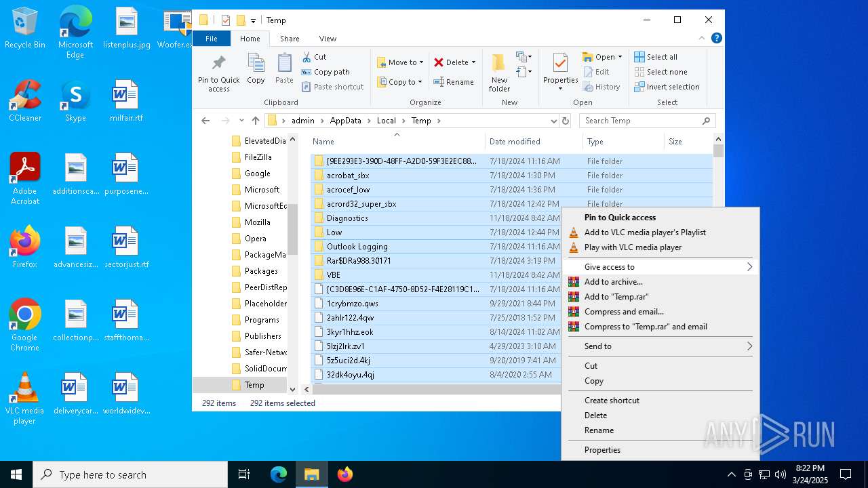Viewport: 868px width, 488px height.
Task: Expand the Send to submenu
Action: [x=660, y=346]
